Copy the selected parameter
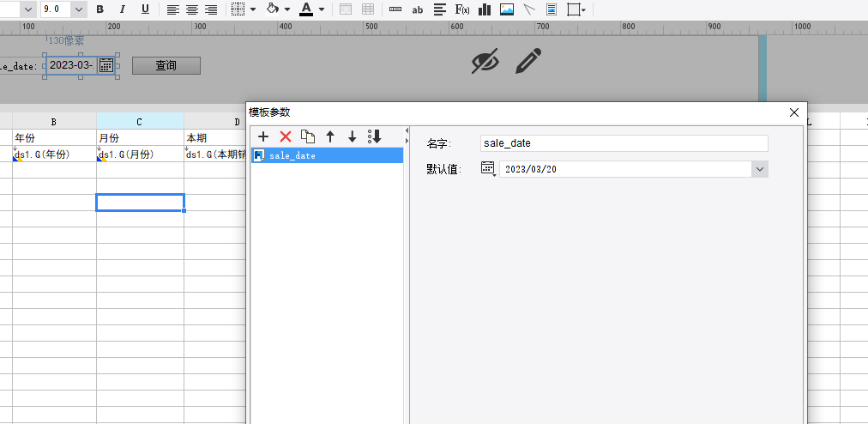The image size is (868, 424). pos(308,136)
